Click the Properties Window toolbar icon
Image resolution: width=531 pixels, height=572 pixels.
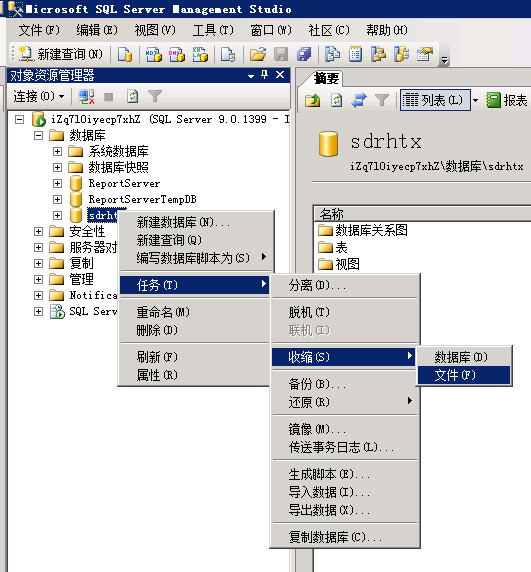[425, 54]
